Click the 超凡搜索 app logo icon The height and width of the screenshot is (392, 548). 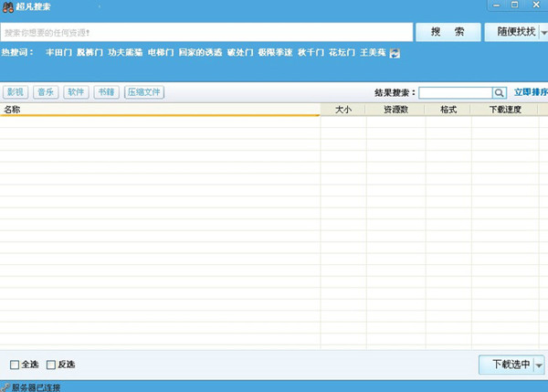point(7,7)
